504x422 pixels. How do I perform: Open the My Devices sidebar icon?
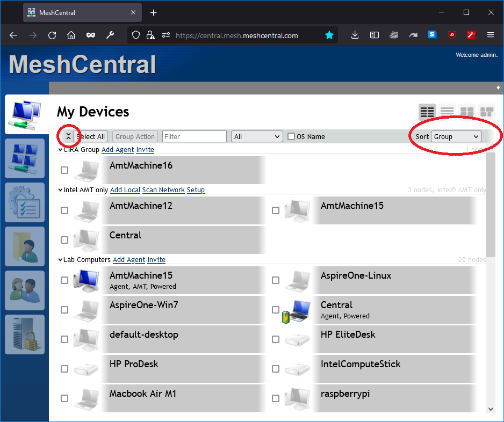[25, 114]
